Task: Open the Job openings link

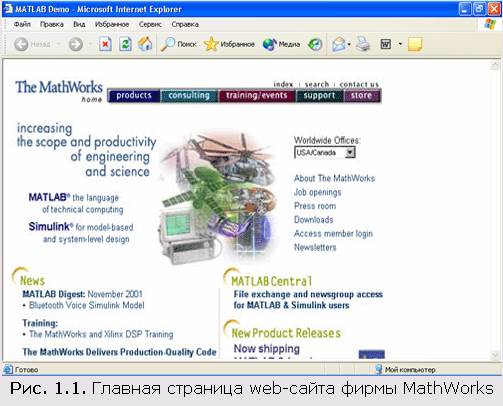Action: pos(318,192)
